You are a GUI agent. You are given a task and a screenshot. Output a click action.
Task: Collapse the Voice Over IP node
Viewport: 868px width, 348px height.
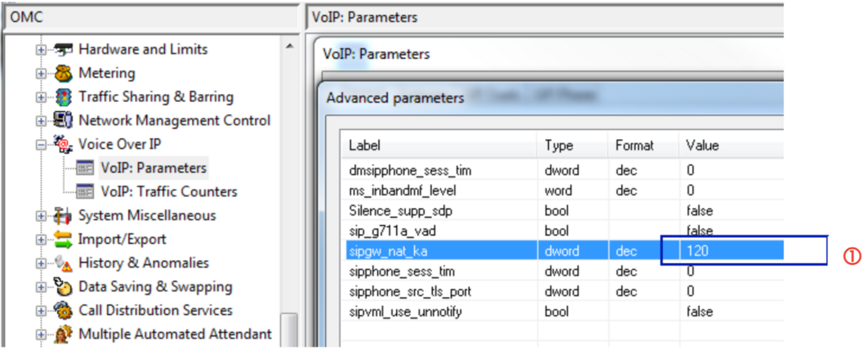tap(41, 145)
